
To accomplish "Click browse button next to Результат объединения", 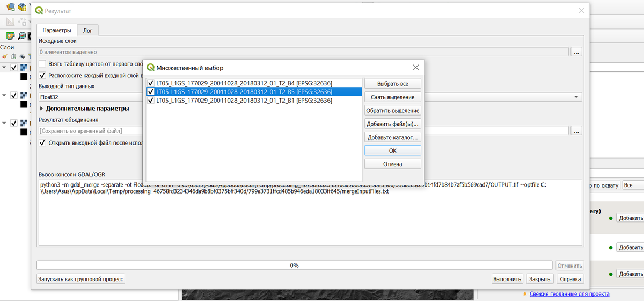I will point(577,131).
